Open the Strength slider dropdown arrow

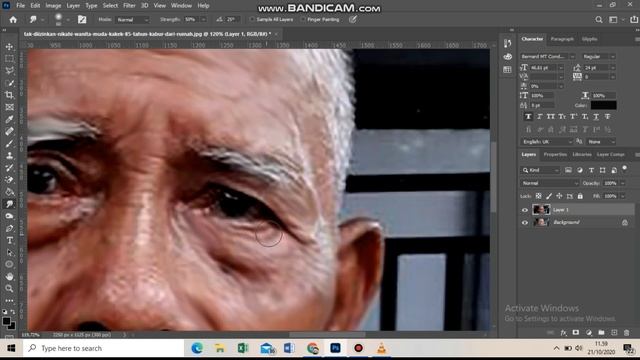pyautogui.click(x=203, y=20)
